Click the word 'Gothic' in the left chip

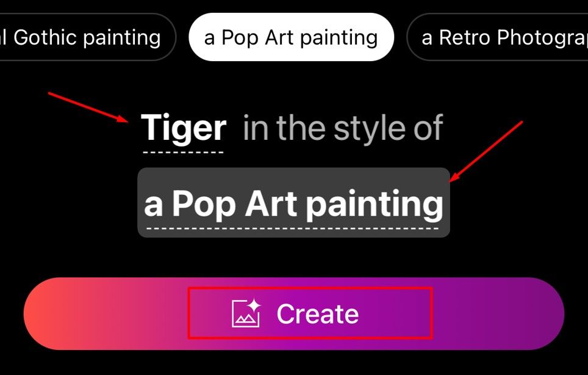(45, 37)
